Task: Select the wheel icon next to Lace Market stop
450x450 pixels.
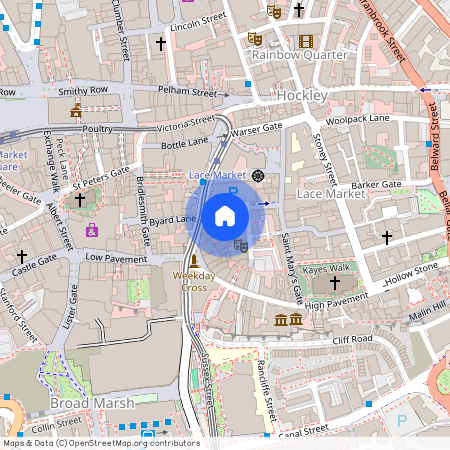Action: tap(258, 176)
